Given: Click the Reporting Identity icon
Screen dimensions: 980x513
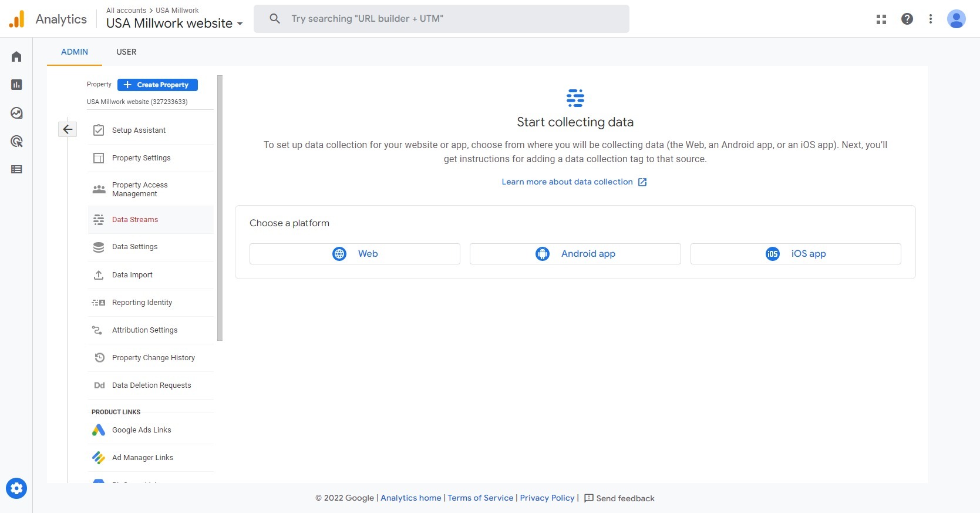Looking at the screenshot, I should 99,303.
